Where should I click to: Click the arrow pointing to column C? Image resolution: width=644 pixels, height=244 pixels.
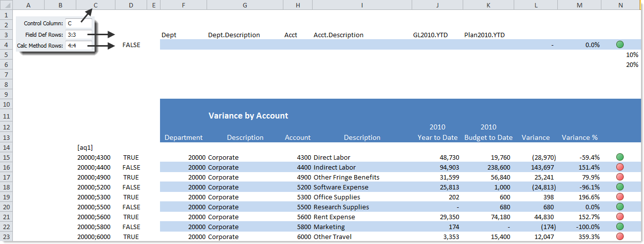(x=86, y=16)
